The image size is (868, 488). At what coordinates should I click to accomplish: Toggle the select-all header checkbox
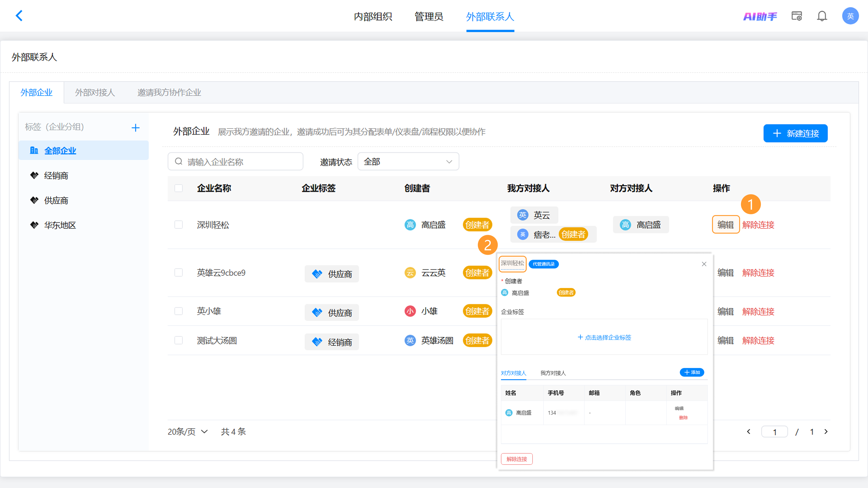click(x=179, y=188)
